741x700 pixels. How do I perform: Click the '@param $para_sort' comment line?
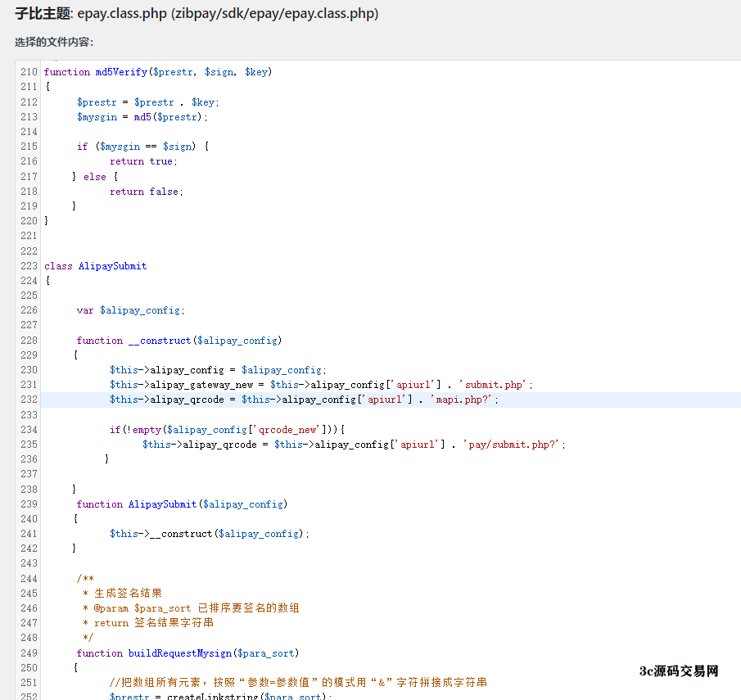[x=191, y=607]
